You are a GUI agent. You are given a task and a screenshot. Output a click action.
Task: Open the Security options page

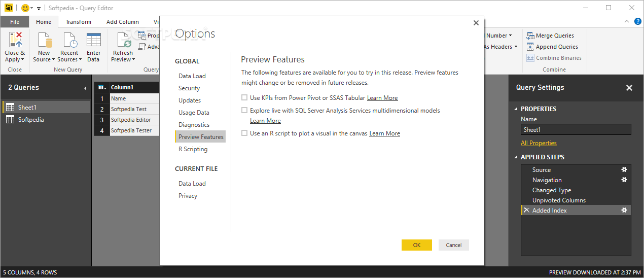click(189, 88)
